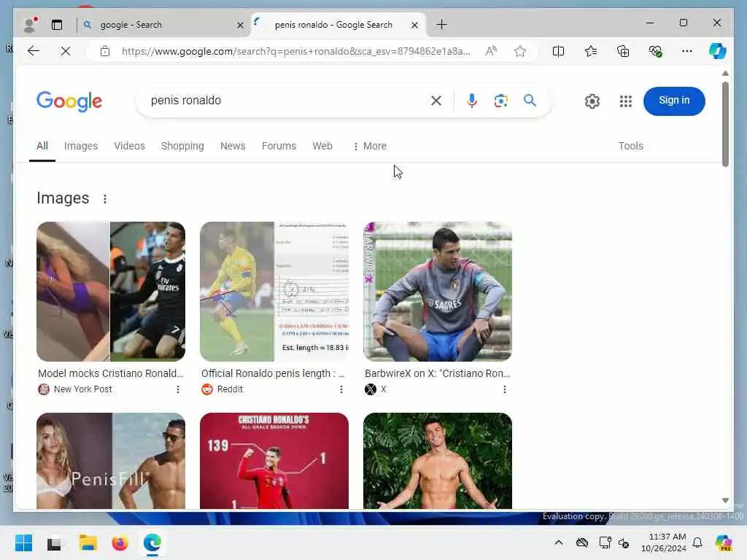
Task: Switch to the Shopping tab
Action: 182,146
